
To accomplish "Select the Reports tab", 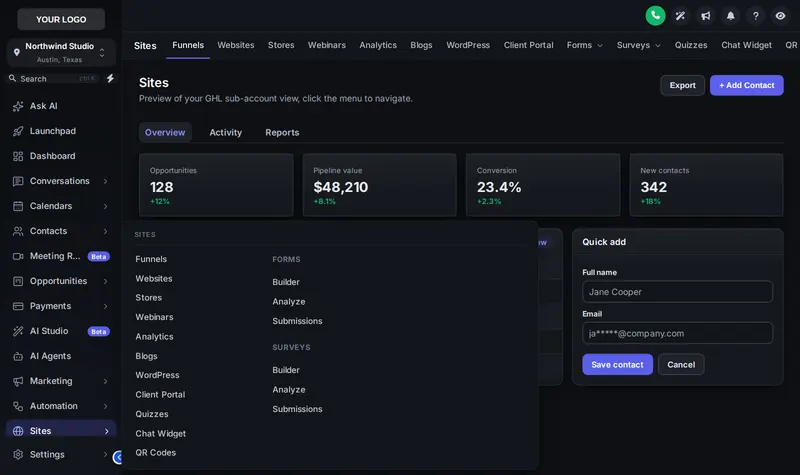I will (282, 133).
